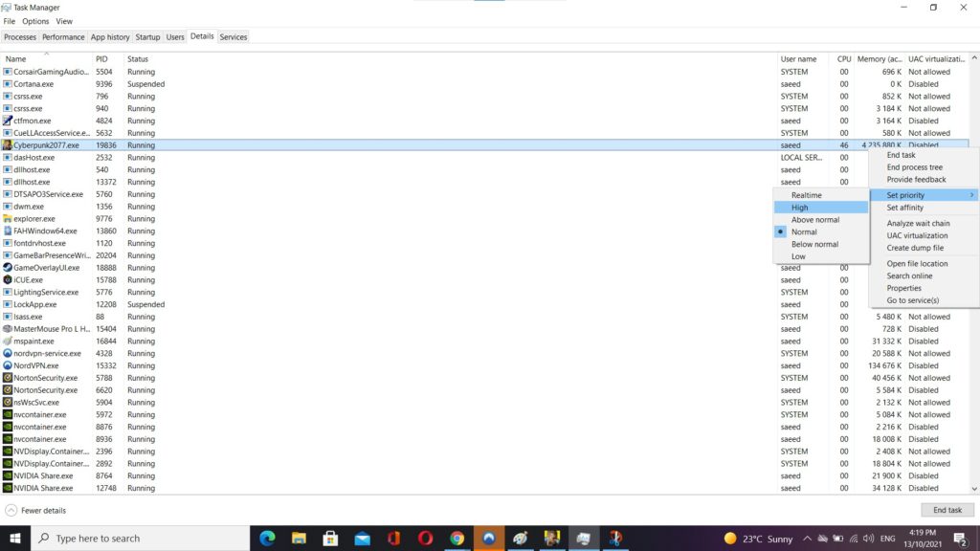Click the NVIDIA Share.exe process icon
This screenshot has height=551, width=980.
point(9,475)
